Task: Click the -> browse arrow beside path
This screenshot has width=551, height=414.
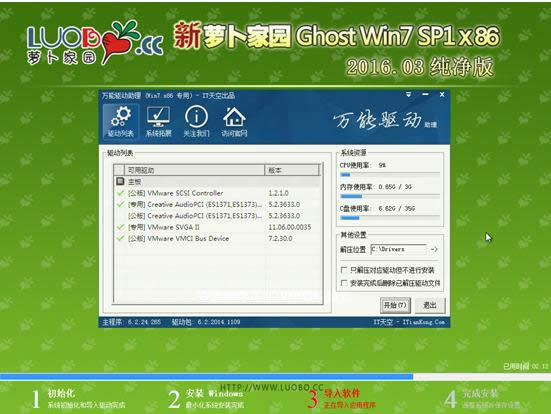Action: [x=434, y=249]
